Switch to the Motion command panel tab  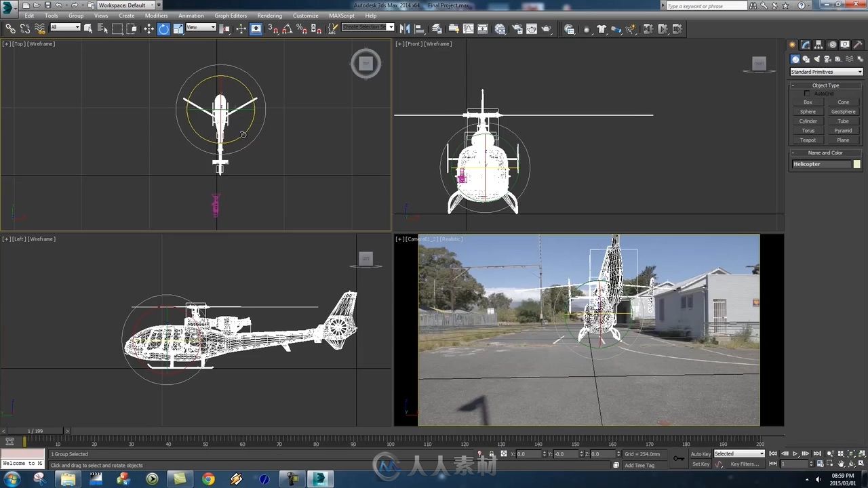pyautogui.click(x=831, y=45)
